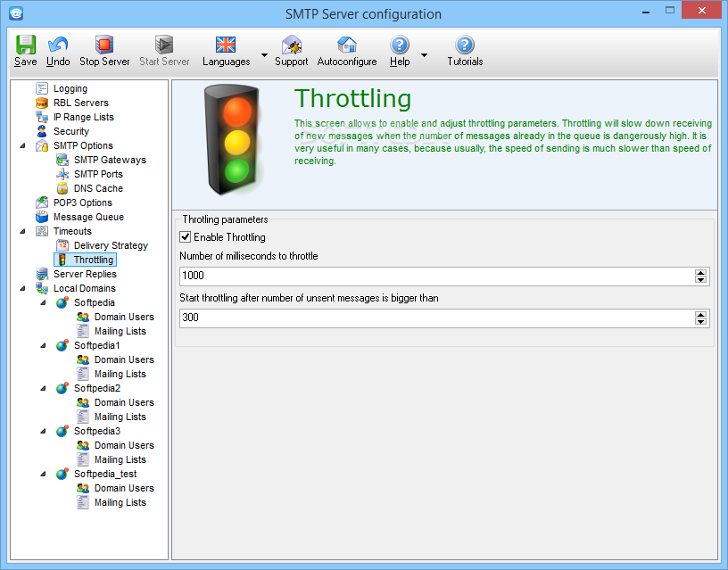Viewport: 728px width, 570px height.
Task: Uncheck the Enable Throttling checkbox
Action: pos(186,237)
